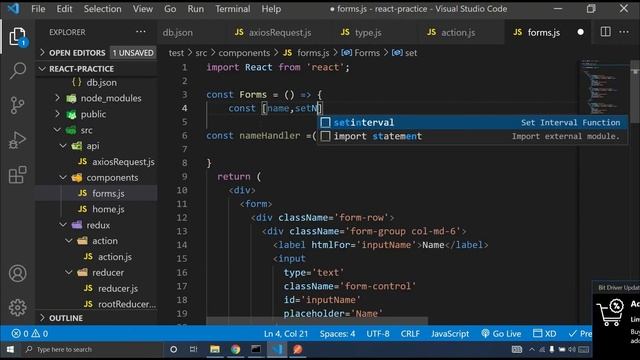The height and width of the screenshot is (360, 640).
Task: Open Cortana circle icon in taskbar
Action: point(173,349)
